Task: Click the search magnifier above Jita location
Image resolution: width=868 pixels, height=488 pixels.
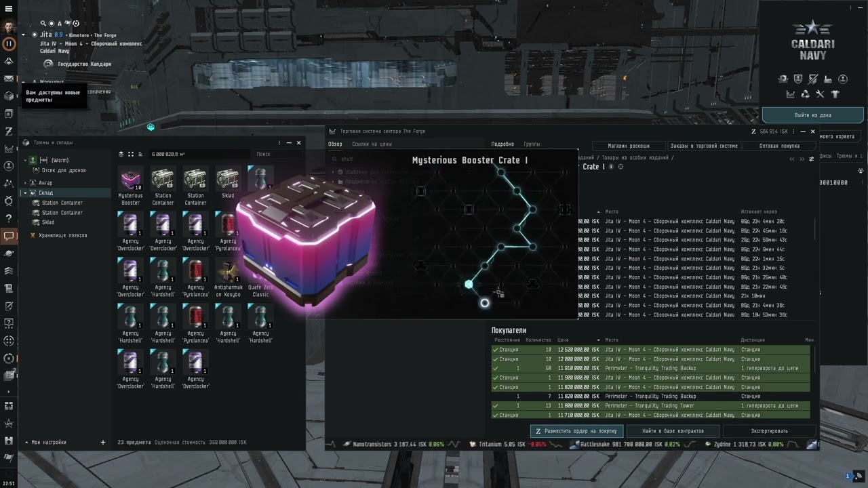Action: [x=43, y=24]
